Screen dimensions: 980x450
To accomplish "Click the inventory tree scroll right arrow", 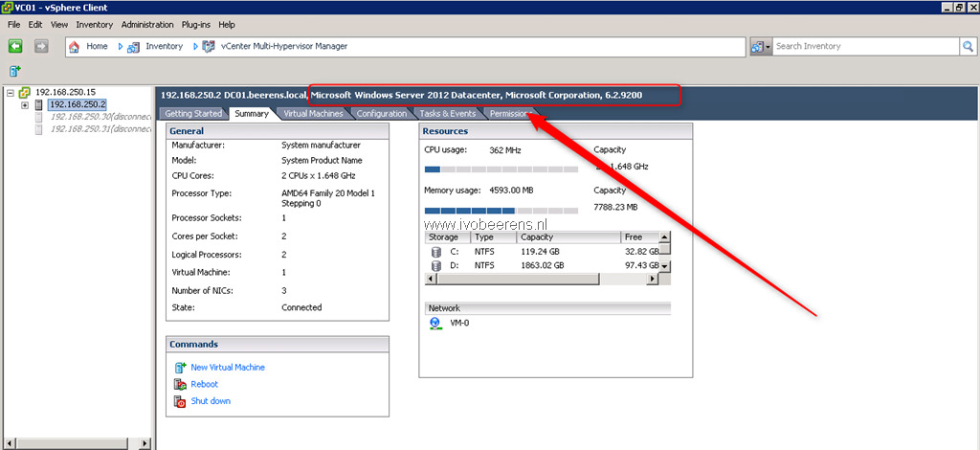I will 145,443.
